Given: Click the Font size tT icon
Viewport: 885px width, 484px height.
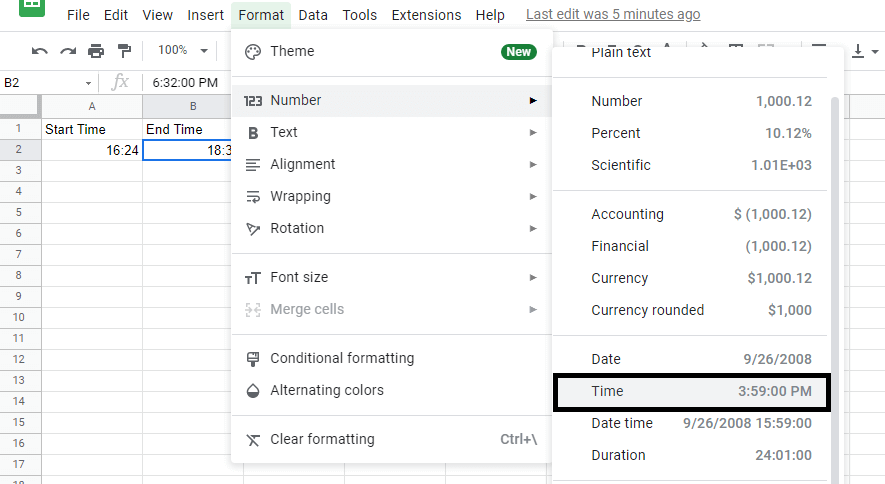Looking at the screenshot, I should pyautogui.click(x=253, y=278).
